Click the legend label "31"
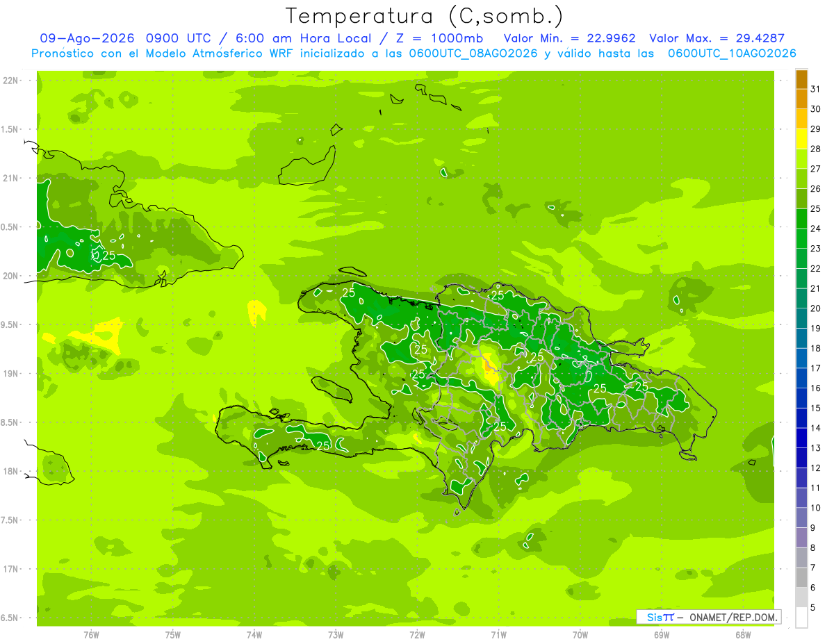This screenshot has height=644, width=834. pos(816,89)
